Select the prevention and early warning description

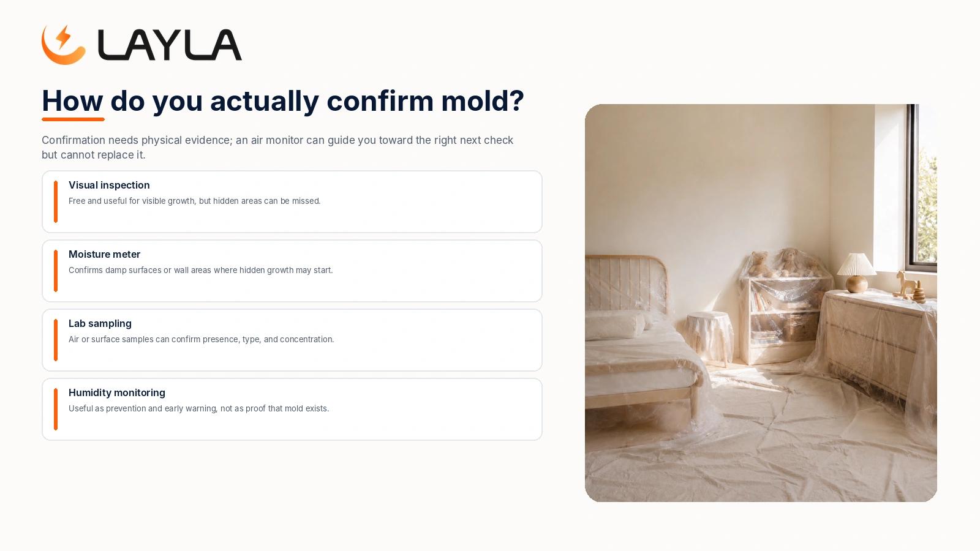[199, 408]
